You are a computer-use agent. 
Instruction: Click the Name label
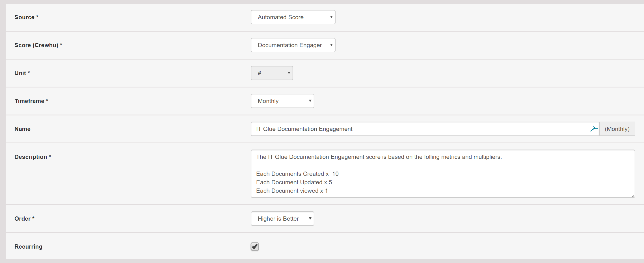point(22,129)
